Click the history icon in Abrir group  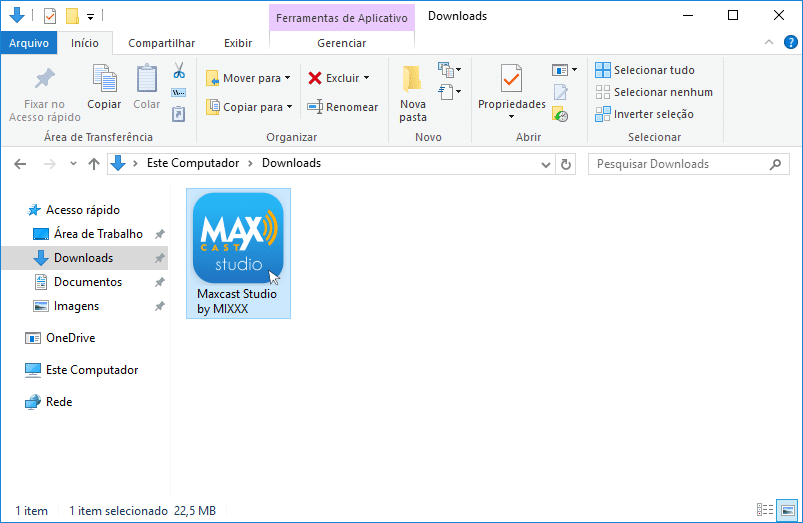tap(560, 114)
